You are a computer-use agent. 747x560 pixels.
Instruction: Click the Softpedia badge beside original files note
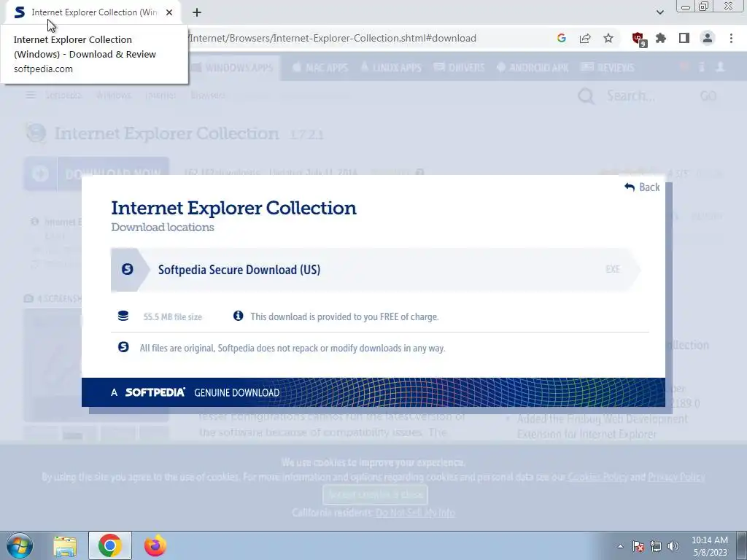pos(123,347)
